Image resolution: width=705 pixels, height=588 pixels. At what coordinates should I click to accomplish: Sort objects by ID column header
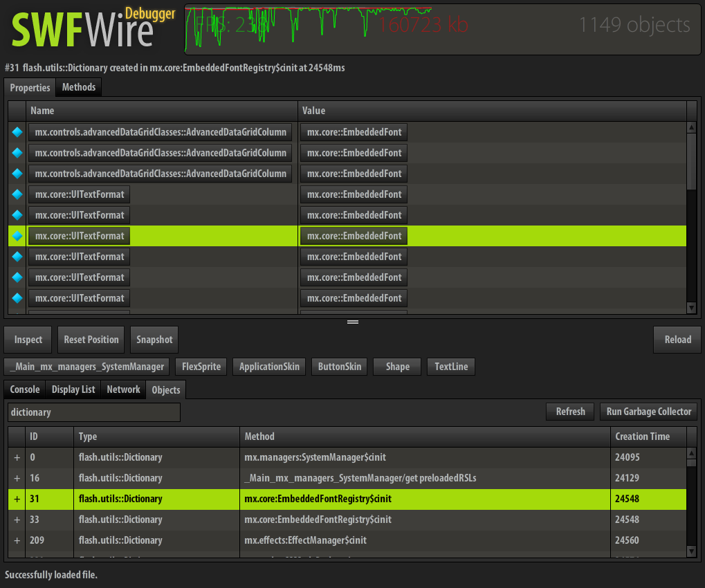[49, 437]
